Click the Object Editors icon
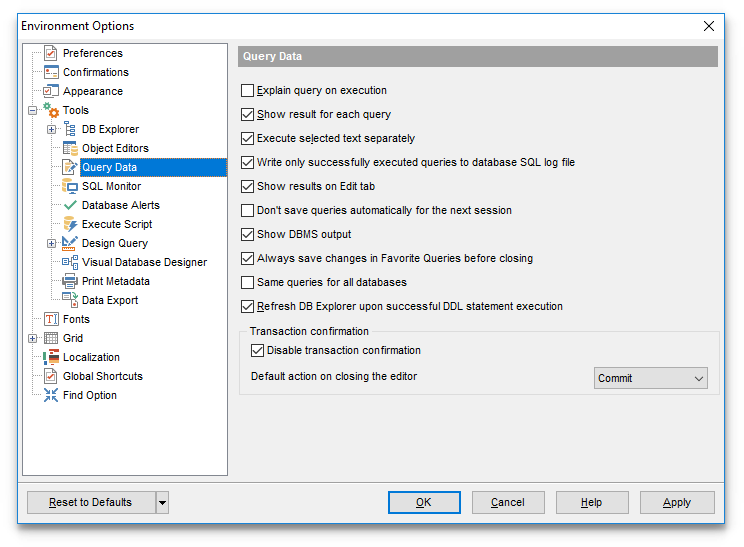Viewport: 744px width, 547px height. point(70,148)
